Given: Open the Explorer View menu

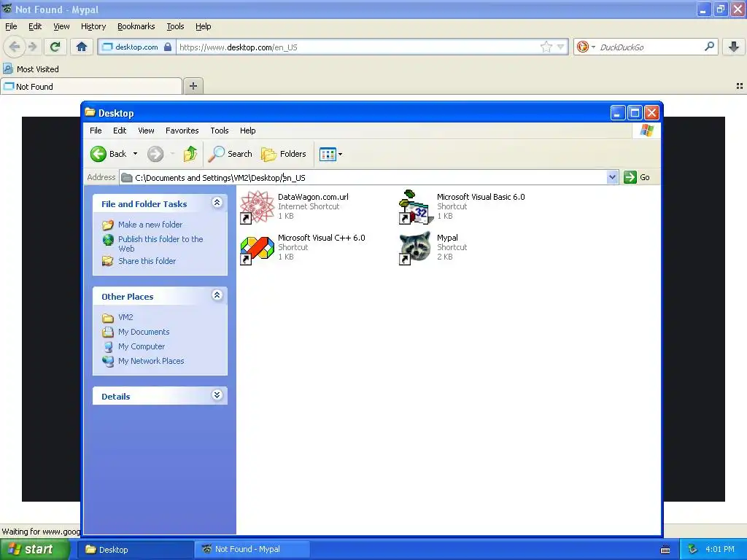Looking at the screenshot, I should click(x=146, y=131).
